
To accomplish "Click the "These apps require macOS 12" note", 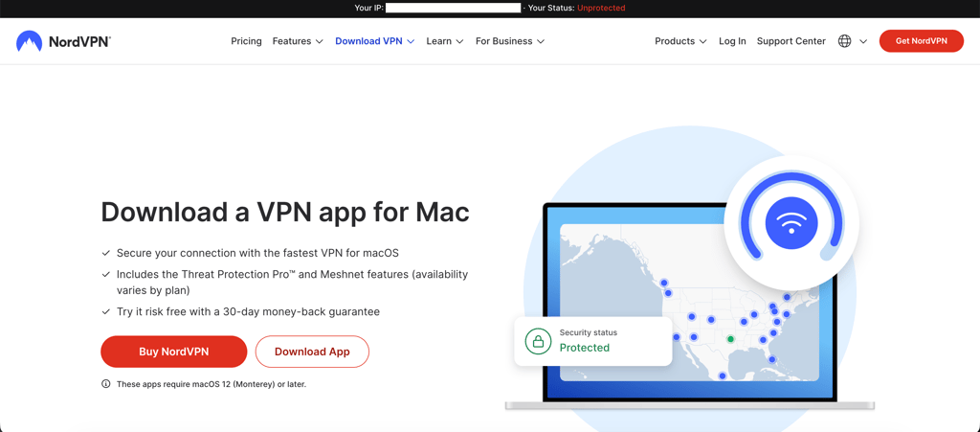I will click(212, 384).
